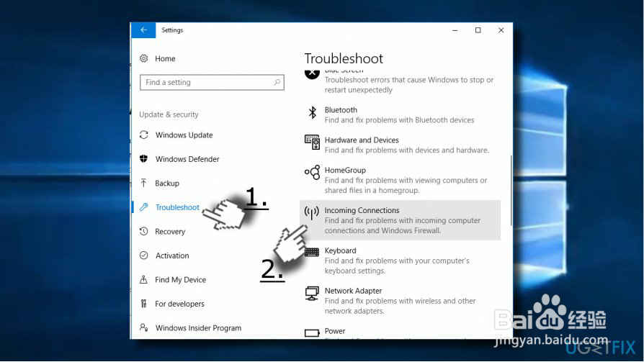
Task: Click the back arrow in Settings
Action: [143, 30]
